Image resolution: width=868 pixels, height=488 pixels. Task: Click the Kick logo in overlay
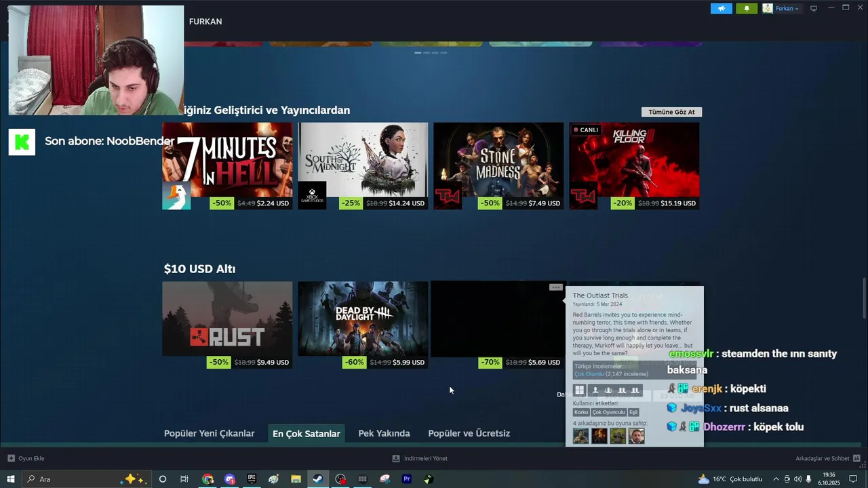coord(22,142)
